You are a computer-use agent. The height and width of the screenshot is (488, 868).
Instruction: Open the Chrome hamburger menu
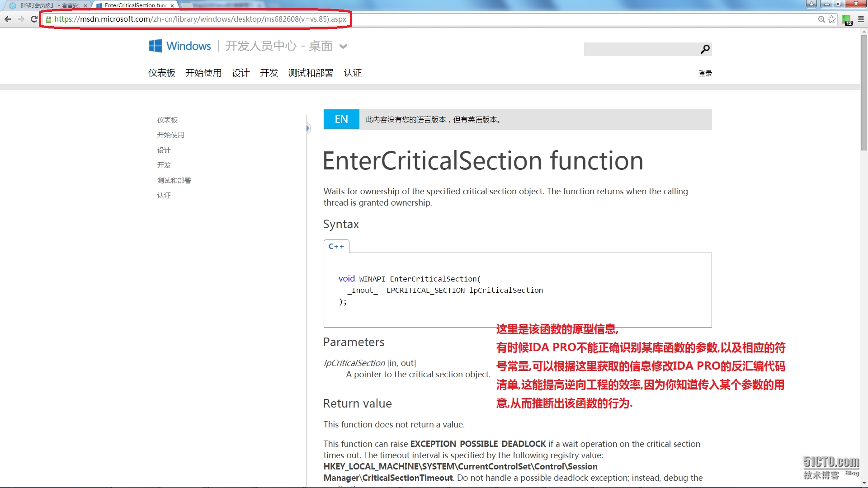point(861,19)
